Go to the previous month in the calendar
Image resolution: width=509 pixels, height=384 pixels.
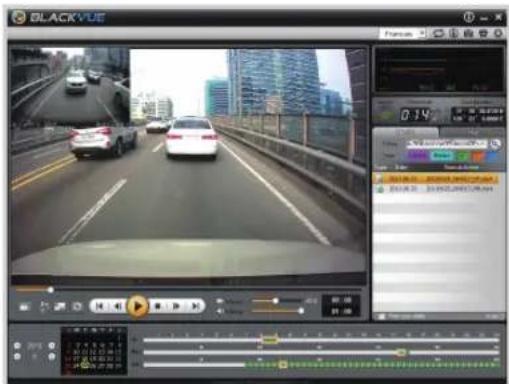coord(17,356)
